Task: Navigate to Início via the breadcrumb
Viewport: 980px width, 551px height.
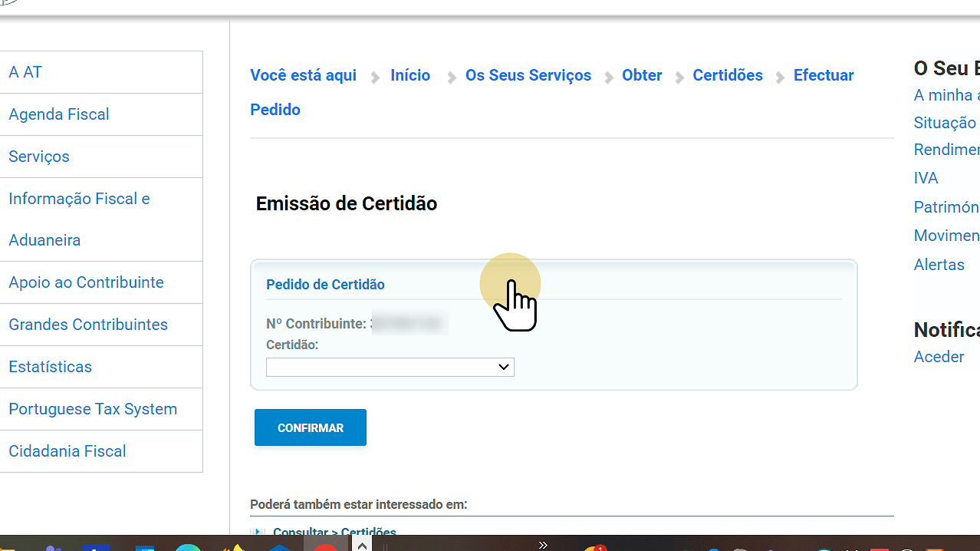Action: pyautogui.click(x=409, y=75)
